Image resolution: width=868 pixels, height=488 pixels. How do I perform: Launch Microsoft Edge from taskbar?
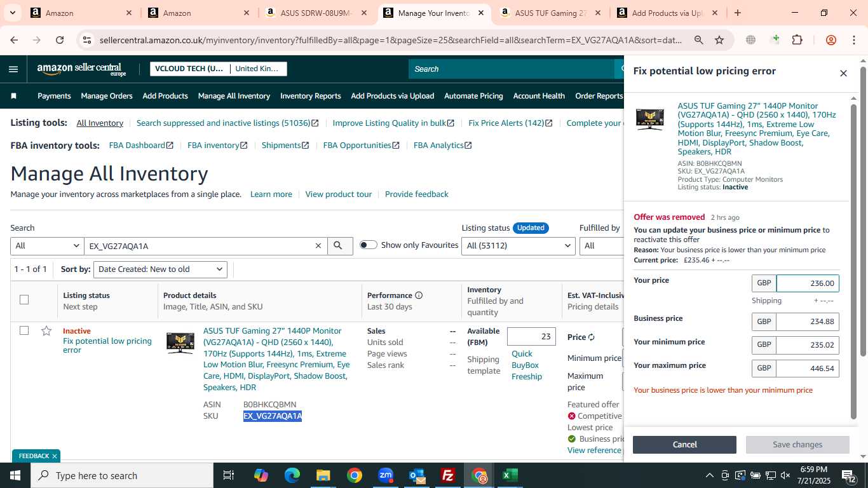292,475
